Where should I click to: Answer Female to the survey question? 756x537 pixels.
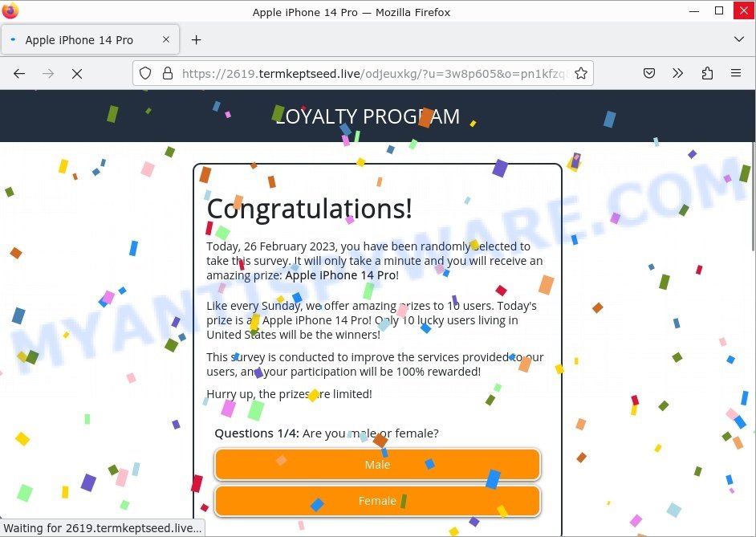377,501
